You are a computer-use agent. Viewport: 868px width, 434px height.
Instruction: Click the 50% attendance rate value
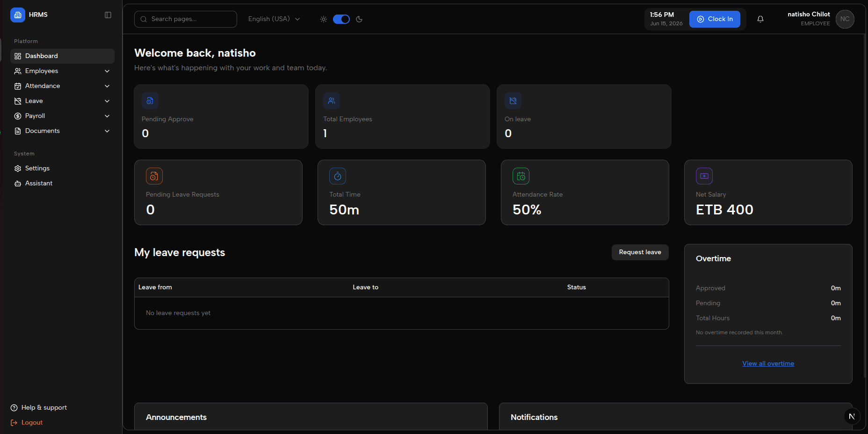tap(527, 210)
